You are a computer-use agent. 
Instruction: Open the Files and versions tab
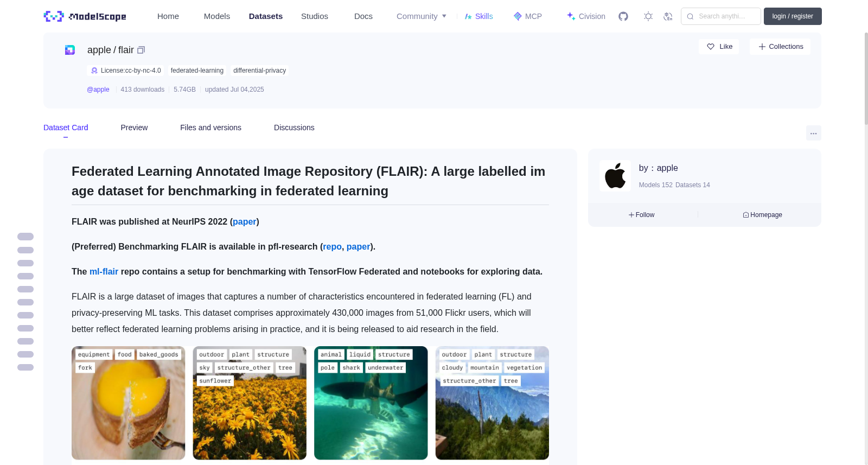click(210, 128)
